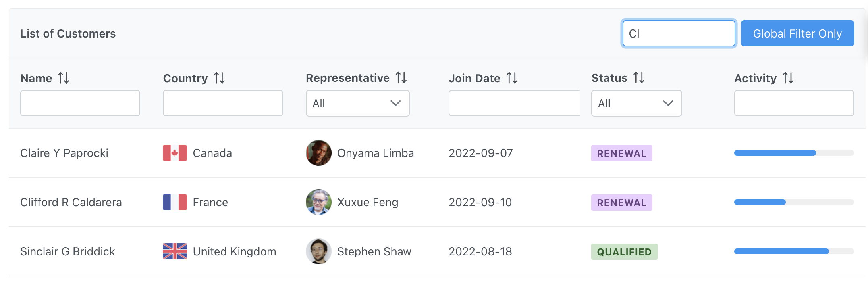Screen dimensions: 868x284
Task: Click the chevron in the Status dropdown
Action: tap(668, 103)
